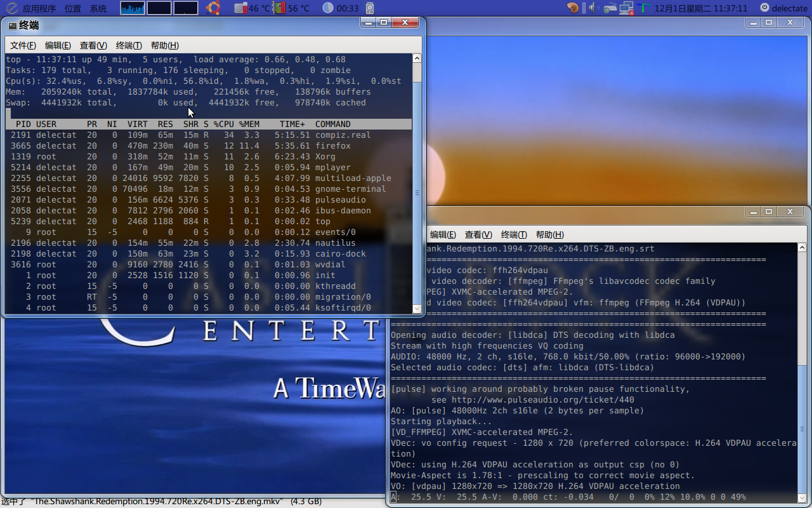
Task: Open 编辑(E) menu in the lower terminal
Action: coord(443,234)
